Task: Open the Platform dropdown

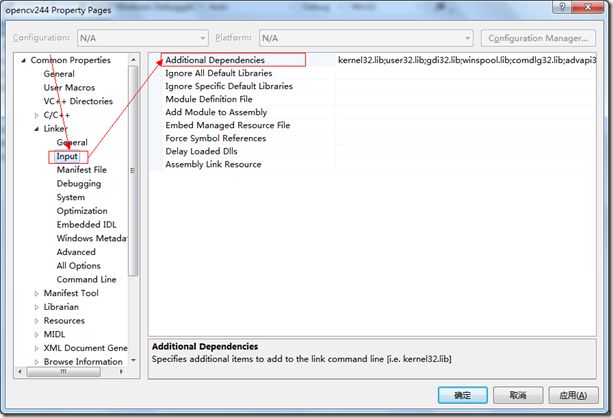Action: click(366, 38)
